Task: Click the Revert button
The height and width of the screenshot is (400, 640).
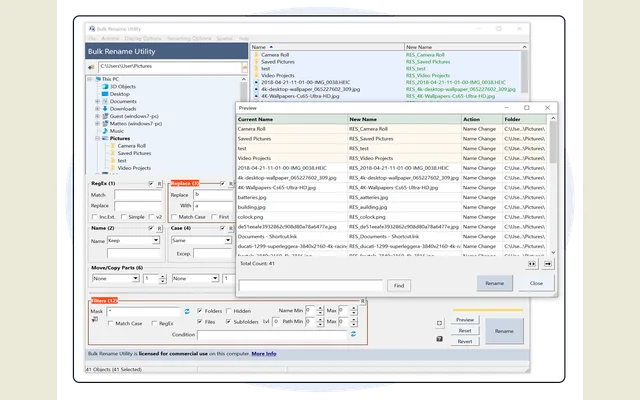Action: [465, 342]
